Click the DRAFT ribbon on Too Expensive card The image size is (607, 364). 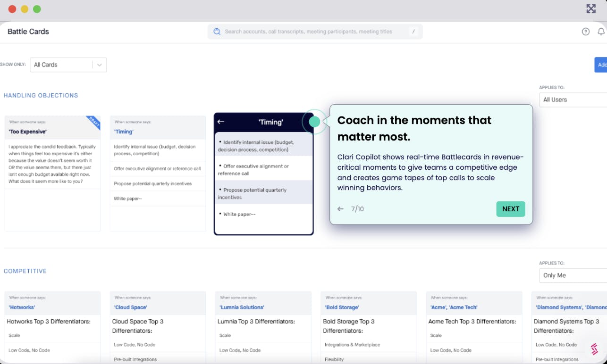click(93, 123)
